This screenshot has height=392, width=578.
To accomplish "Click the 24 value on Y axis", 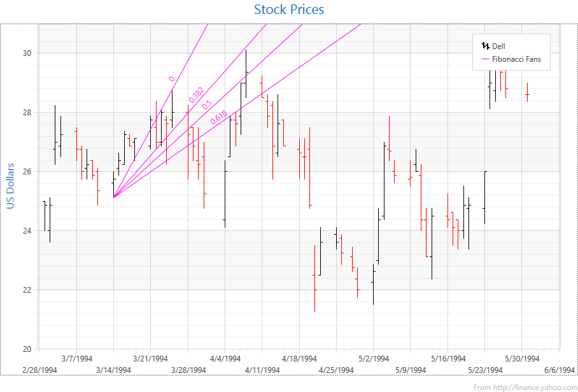I will click(28, 230).
